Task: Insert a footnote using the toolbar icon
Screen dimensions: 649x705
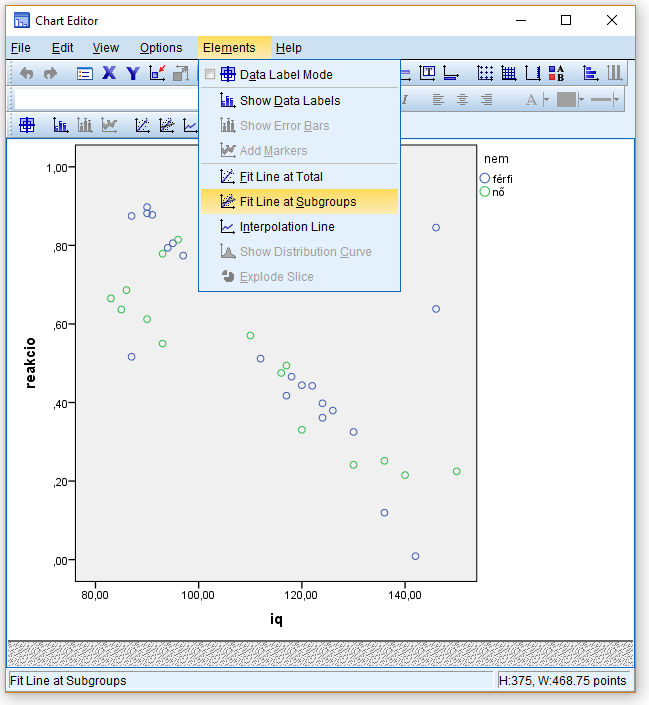Action: tap(451, 73)
